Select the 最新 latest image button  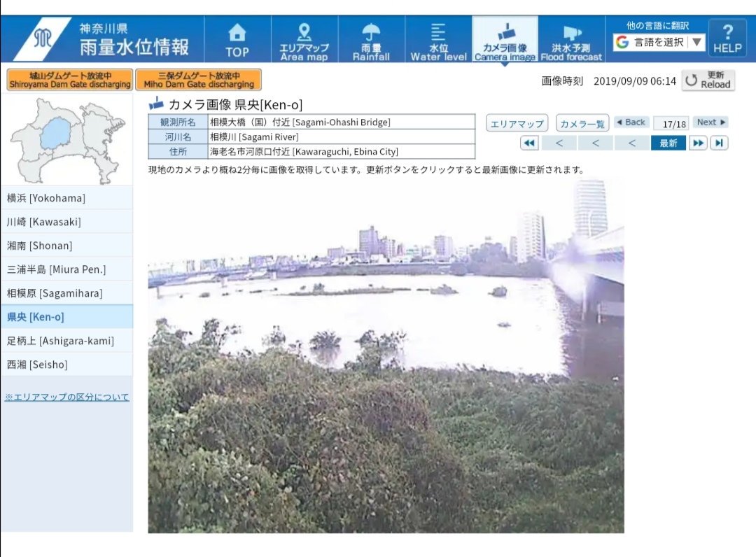coord(668,143)
